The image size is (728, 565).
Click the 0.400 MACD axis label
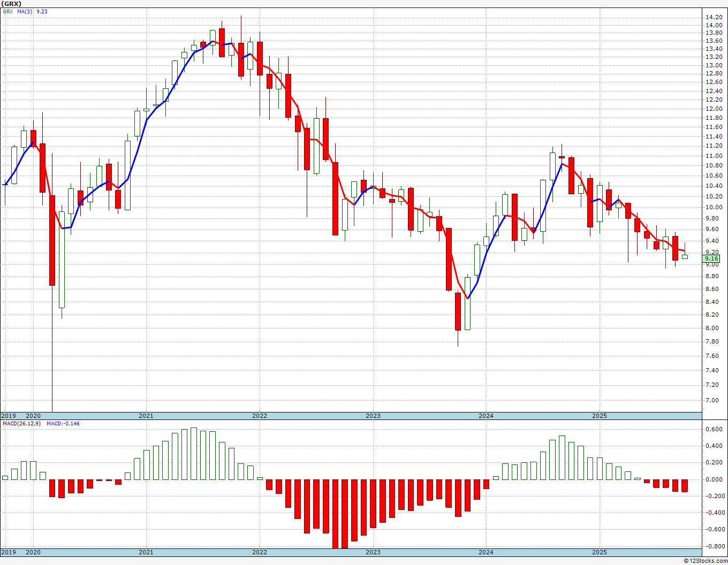pos(713,446)
